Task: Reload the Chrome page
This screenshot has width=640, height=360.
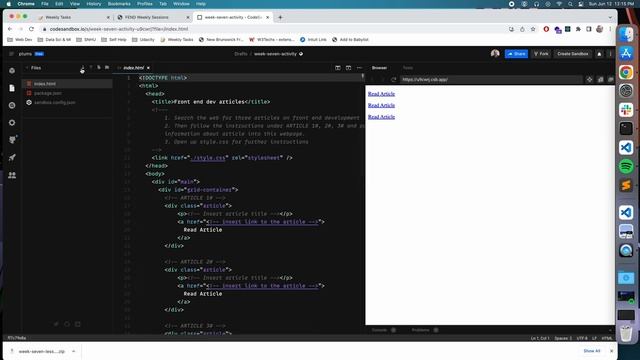Action: pyautogui.click(x=31, y=29)
